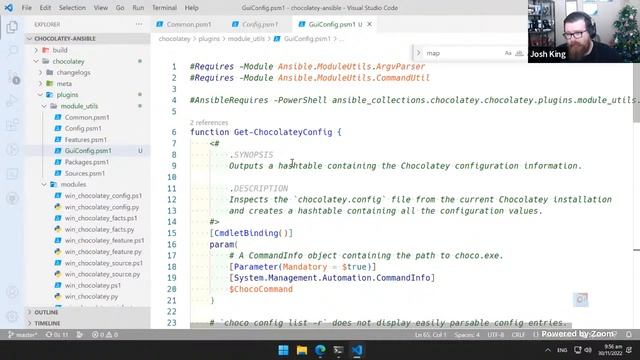Image resolution: width=640 pixels, height=360 pixels.
Task: Collapse the chocolatey folder
Action: [87, 61]
